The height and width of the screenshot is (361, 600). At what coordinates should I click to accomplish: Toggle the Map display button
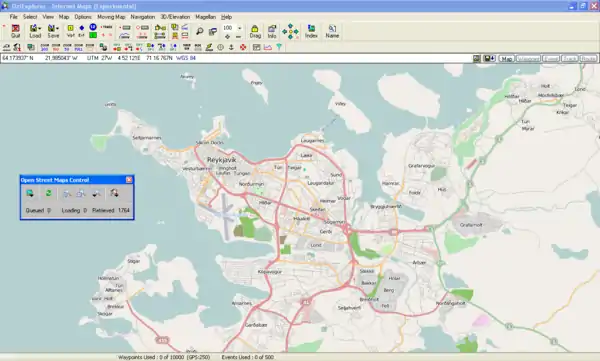point(507,59)
